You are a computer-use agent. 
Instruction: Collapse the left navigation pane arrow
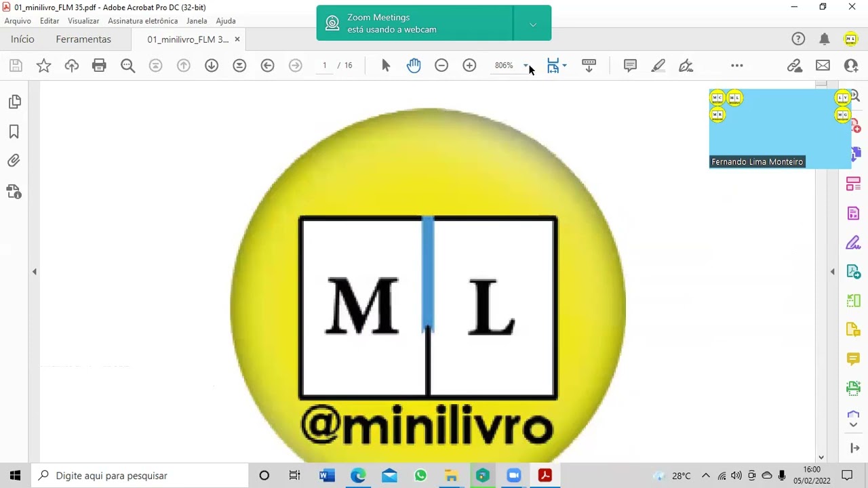tap(34, 272)
